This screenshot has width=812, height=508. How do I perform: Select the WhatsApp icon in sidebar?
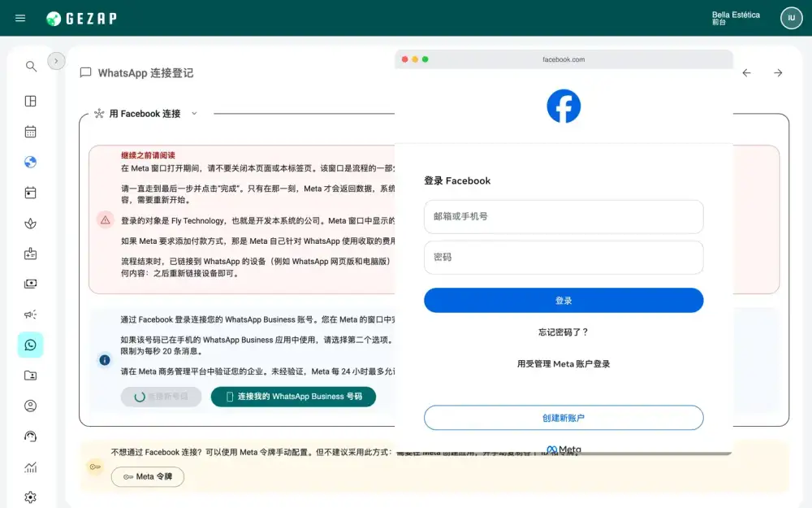click(31, 345)
